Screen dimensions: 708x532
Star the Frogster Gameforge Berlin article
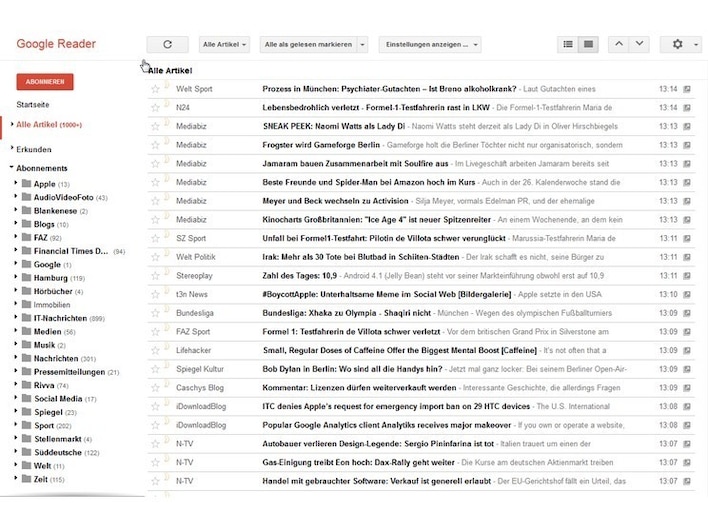(155, 145)
